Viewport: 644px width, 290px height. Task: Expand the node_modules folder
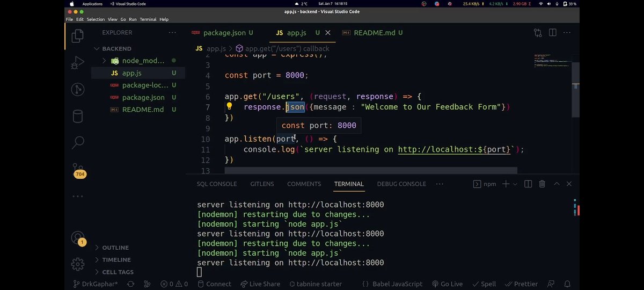point(104,61)
